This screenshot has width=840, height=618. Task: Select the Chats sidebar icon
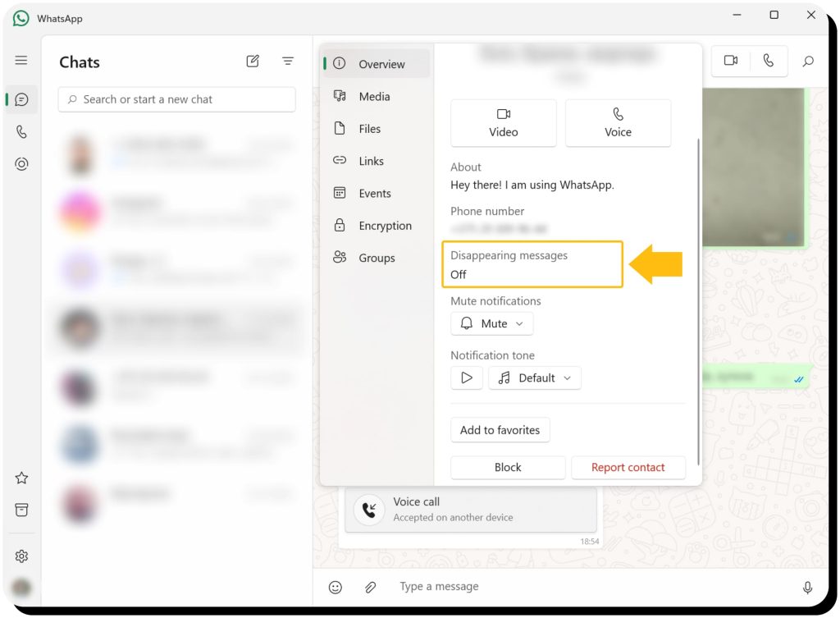click(x=21, y=99)
